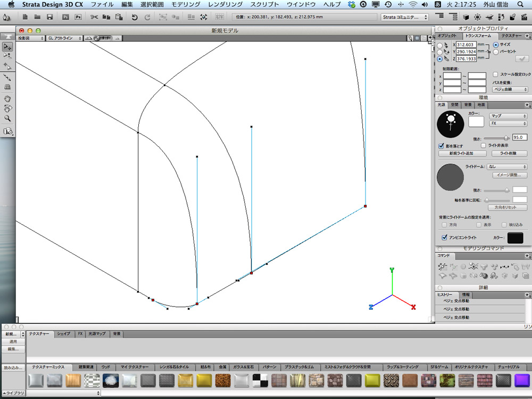Click the 方向をリセット button
The image size is (532, 399).
pos(508,207)
